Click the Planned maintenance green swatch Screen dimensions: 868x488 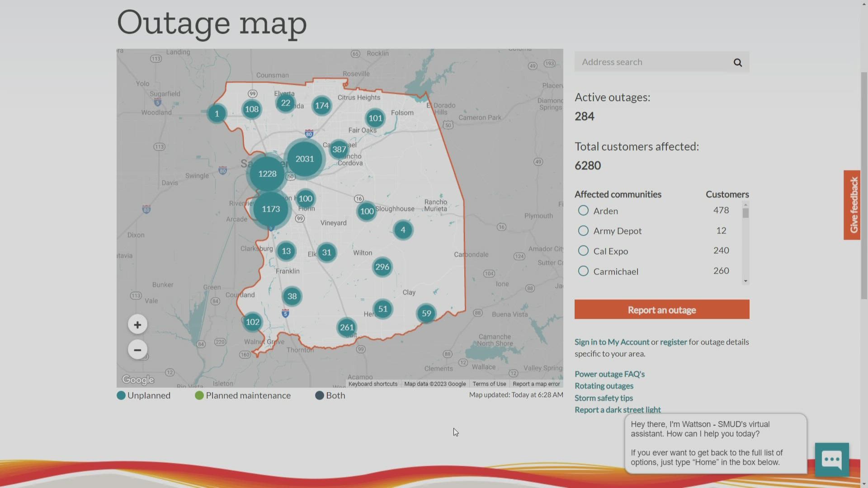pos(199,396)
